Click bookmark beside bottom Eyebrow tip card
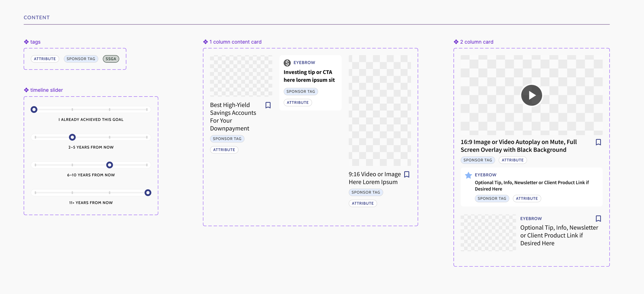This screenshot has height=294, width=644. (x=598, y=219)
